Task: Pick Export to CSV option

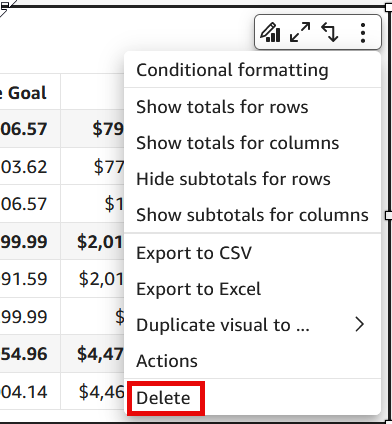Action: tap(252, 253)
